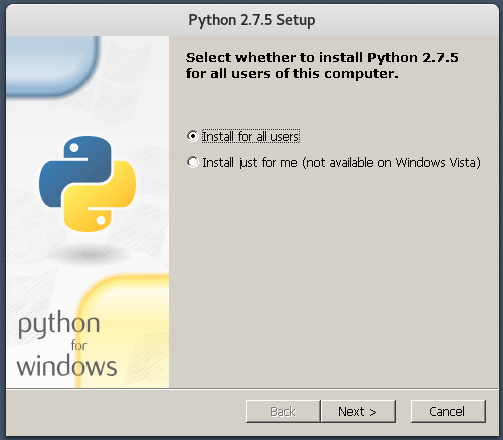Screen dimensions: 503x440
Task: Click the word "python" in the banner
Action: (59, 324)
